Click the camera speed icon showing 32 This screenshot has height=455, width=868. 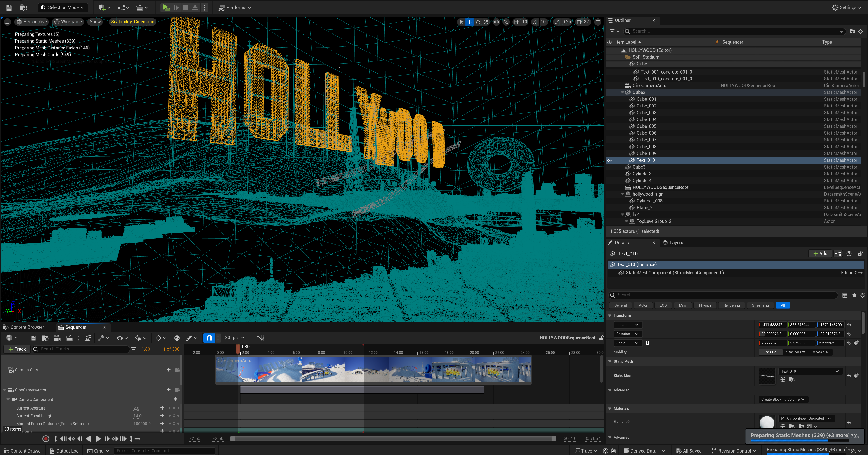pos(583,22)
